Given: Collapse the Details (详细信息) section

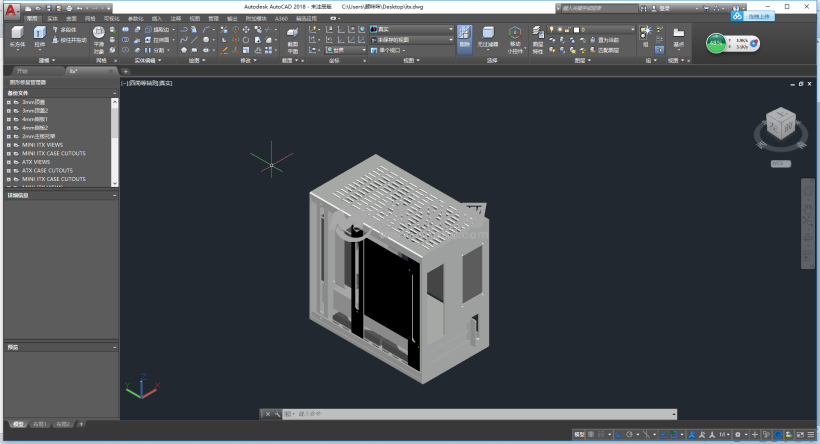Looking at the screenshot, I should pyautogui.click(x=115, y=196).
